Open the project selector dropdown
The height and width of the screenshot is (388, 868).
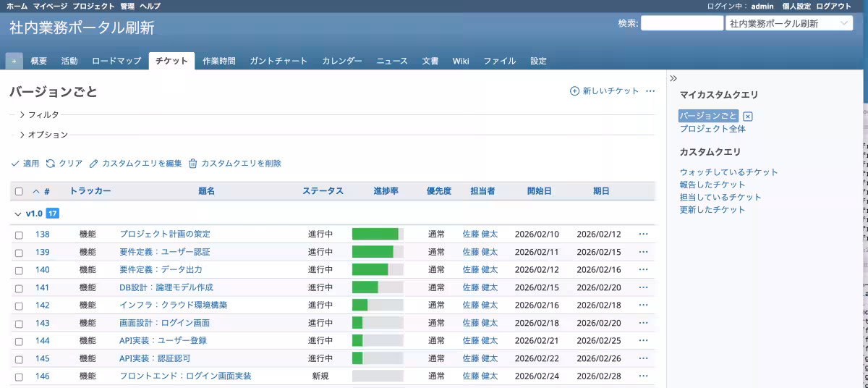click(788, 24)
